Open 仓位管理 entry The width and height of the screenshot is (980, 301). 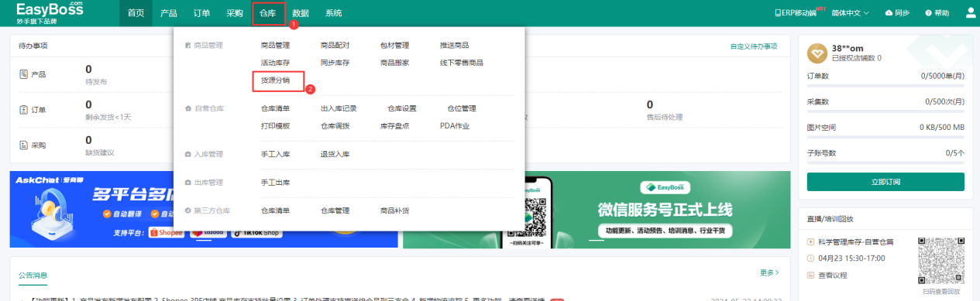click(x=461, y=109)
